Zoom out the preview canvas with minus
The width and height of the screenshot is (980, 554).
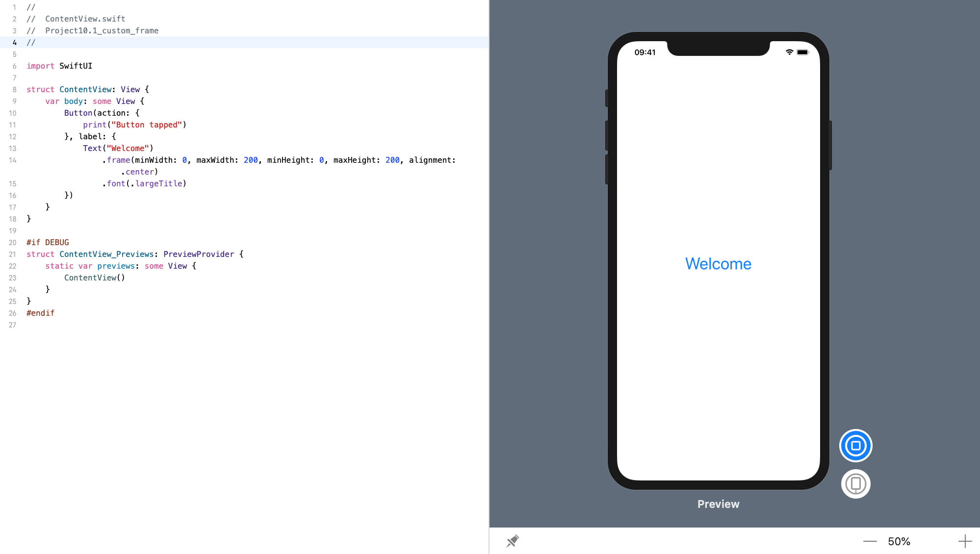870,541
